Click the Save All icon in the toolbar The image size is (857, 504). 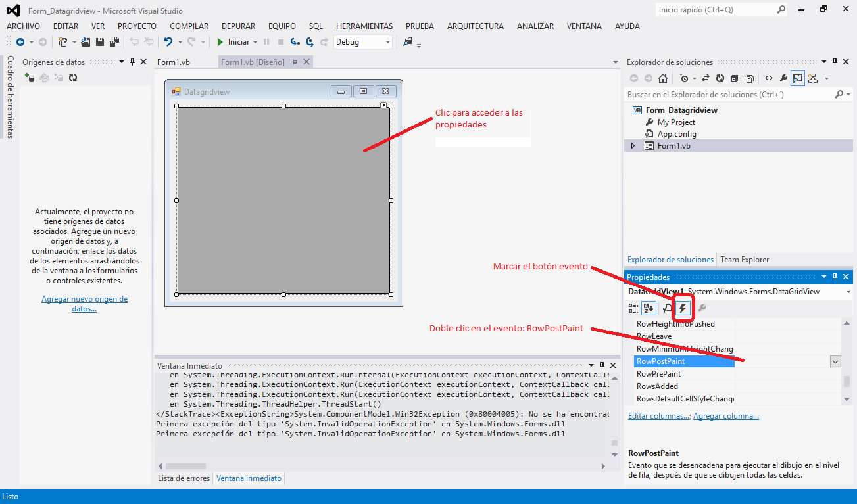113,41
